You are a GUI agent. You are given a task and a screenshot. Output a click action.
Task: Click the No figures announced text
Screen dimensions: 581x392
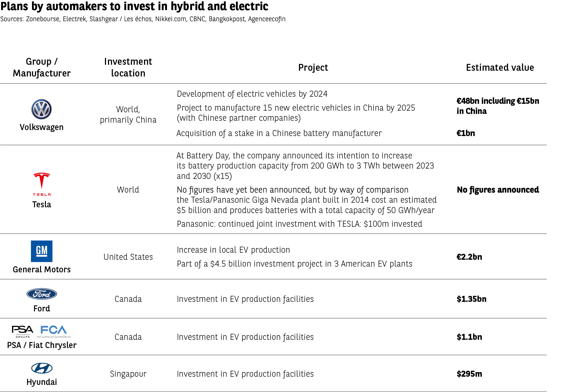click(498, 190)
